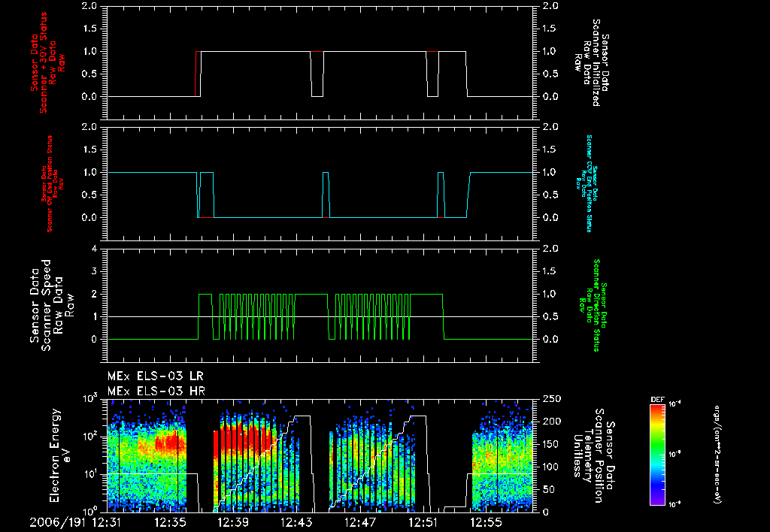Click the 'MEx ELS-03 HR' plot label
This screenshot has width=770, height=532.
click(x=156, y=391)
